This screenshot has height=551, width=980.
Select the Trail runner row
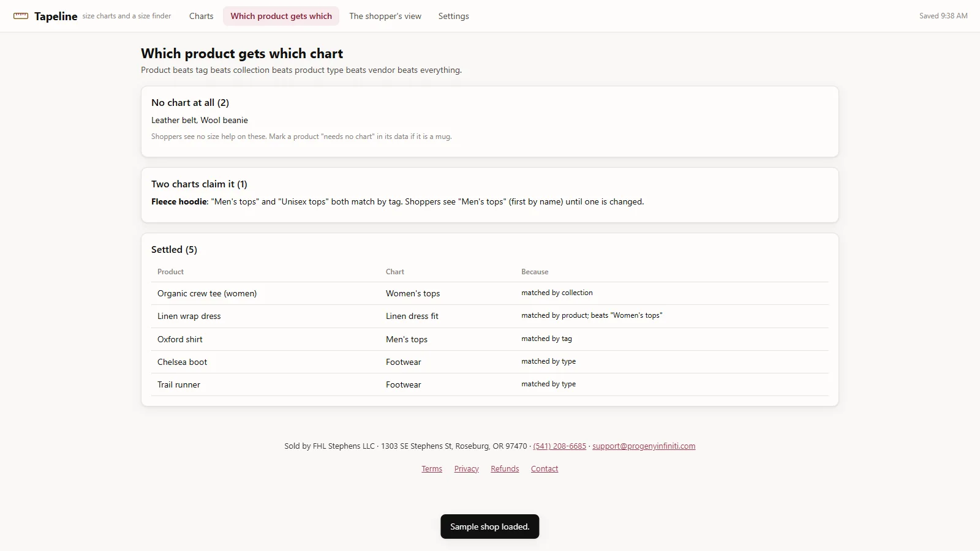pyautogui.click(x=490, y=384)
